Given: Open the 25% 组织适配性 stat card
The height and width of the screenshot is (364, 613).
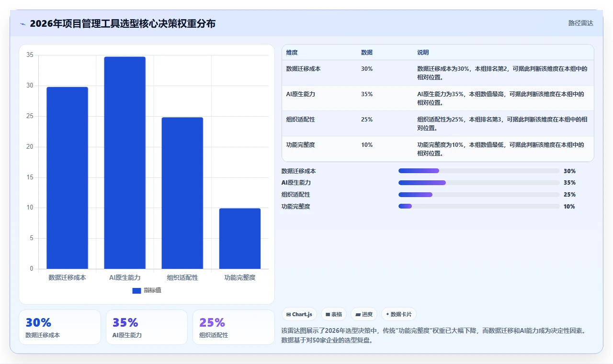Looking at the screenshot, I should [234, 327].
